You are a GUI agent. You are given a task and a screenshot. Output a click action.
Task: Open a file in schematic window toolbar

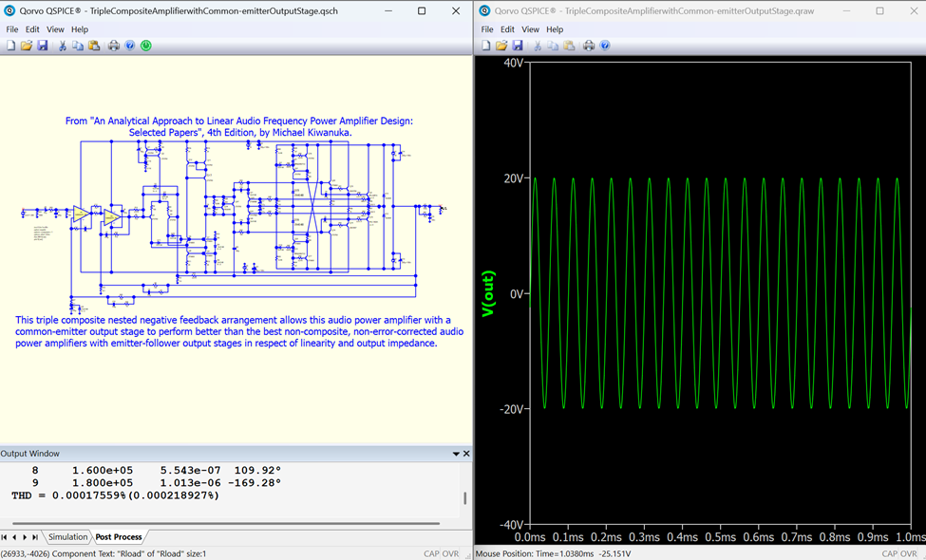coord(27,46)
